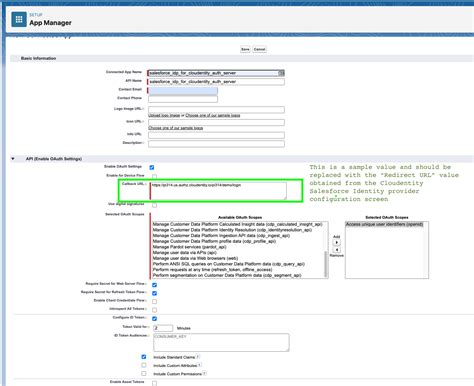
Task: Click the Save button
Action: [245, 49]
